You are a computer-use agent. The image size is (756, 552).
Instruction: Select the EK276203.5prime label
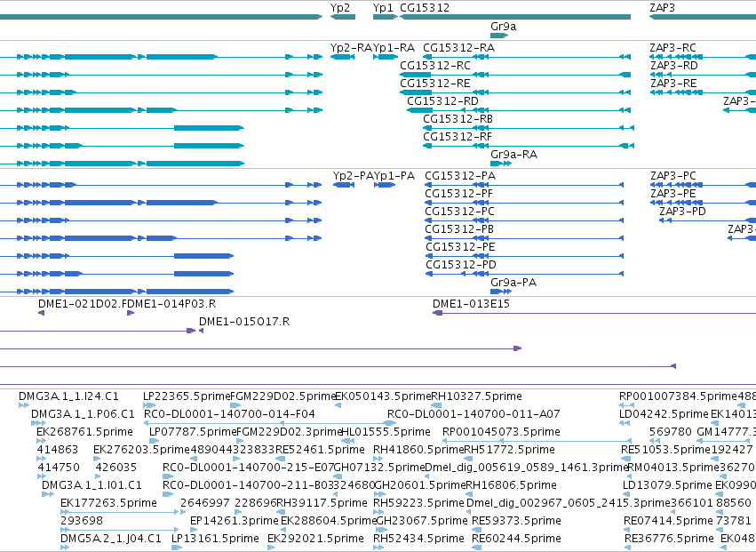(142, 450)
